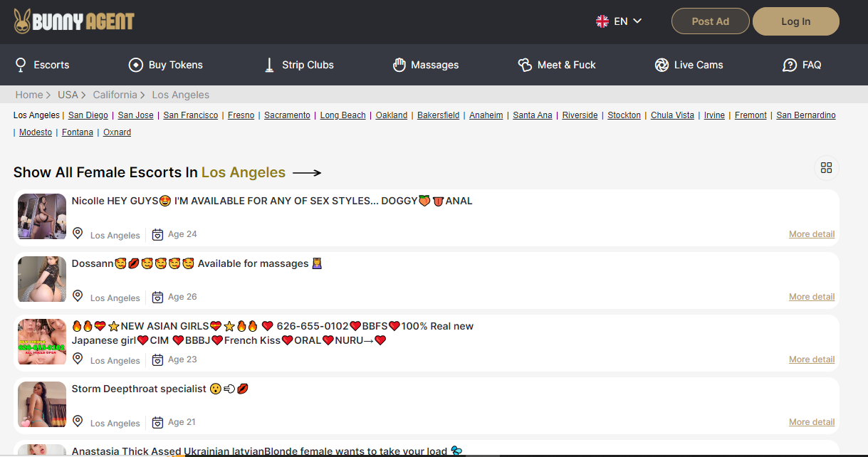Open the Age 23 listing thumbnail
The width and height of the screenshot is (868, 457).
(42, 342)
